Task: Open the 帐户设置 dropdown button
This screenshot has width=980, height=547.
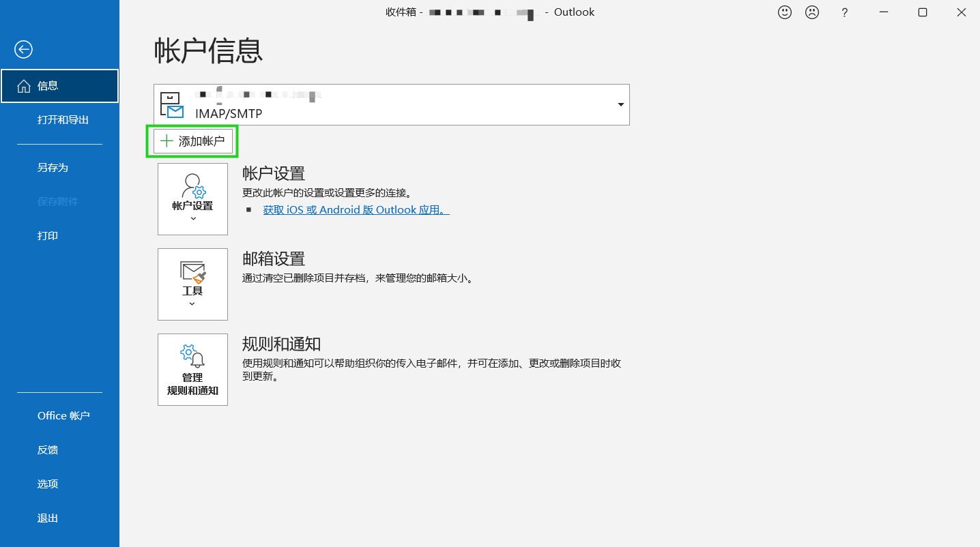Action: click(192, 199)
